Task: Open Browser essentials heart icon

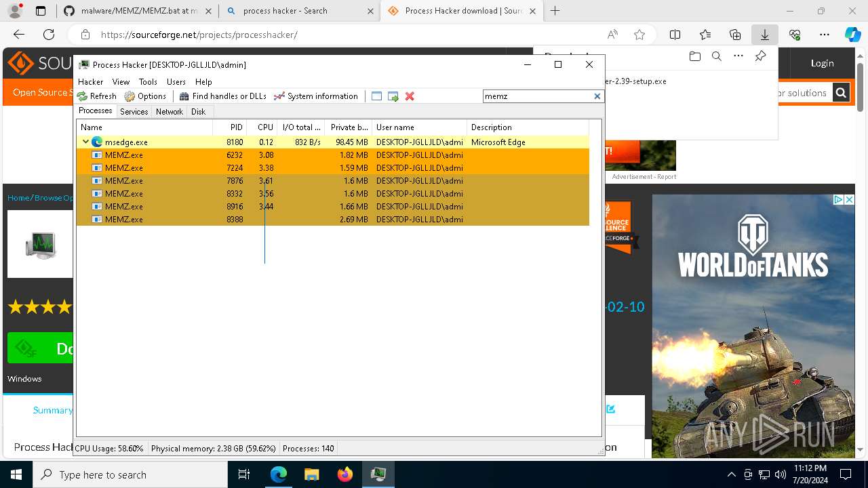Action: tap(795, 35)
